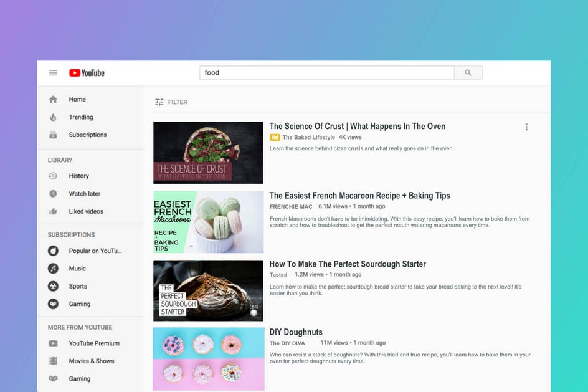Screen dimensions: 588x392
Task: Click Gaming icon under More From YouTube
Action: coord(53,378)
